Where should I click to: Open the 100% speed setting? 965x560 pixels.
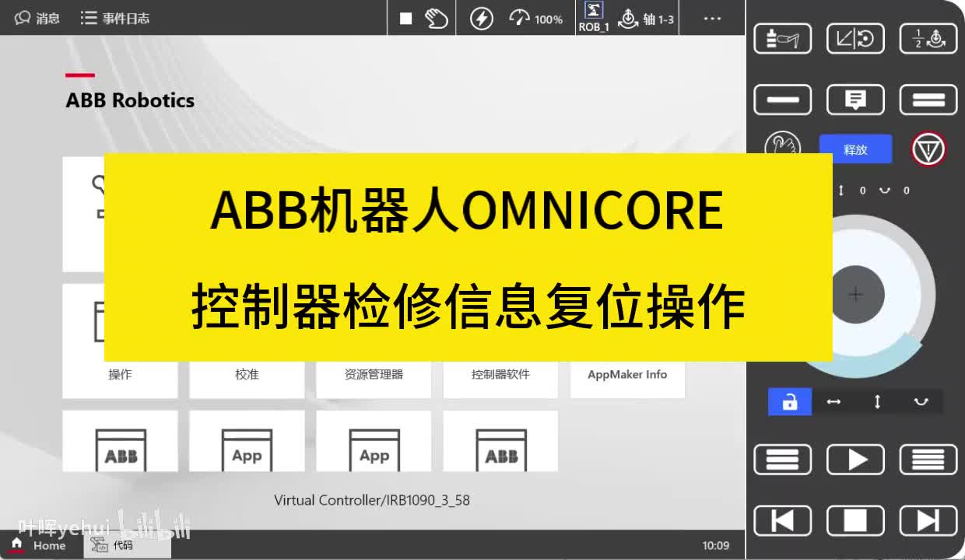(536, 19)
